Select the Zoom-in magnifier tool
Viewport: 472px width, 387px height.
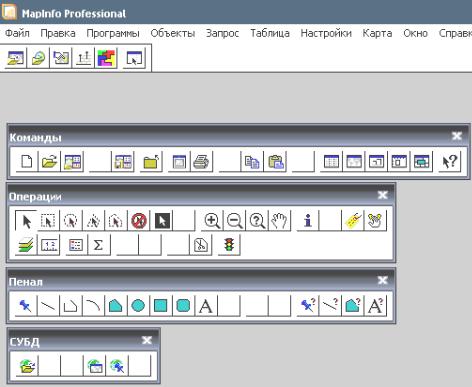[x=212, y=221]
